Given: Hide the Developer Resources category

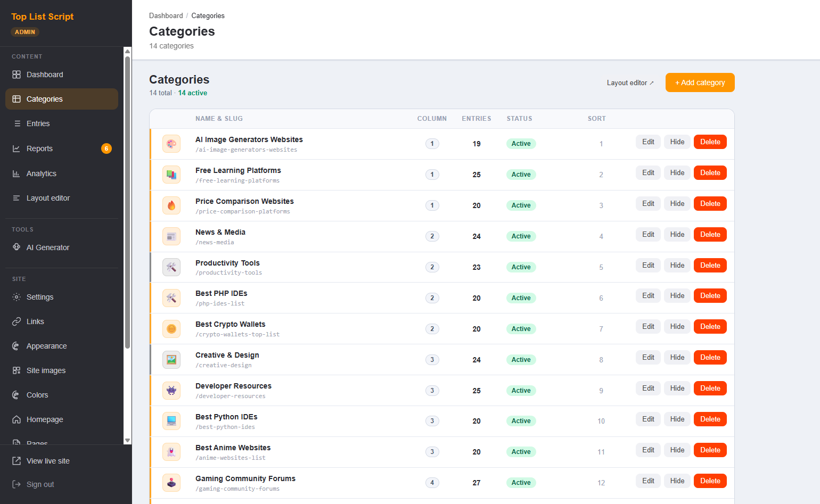Looking at the screenshot, I should point(677,388).
